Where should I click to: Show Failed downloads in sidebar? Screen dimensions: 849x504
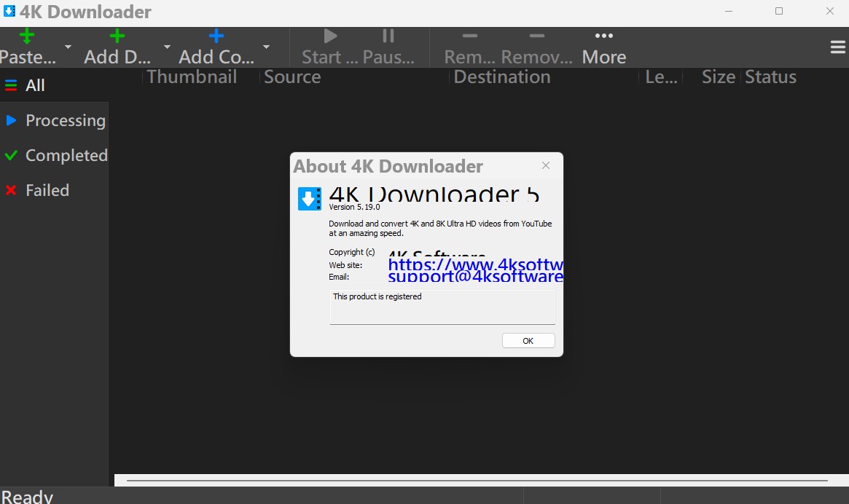coord(47,191)
